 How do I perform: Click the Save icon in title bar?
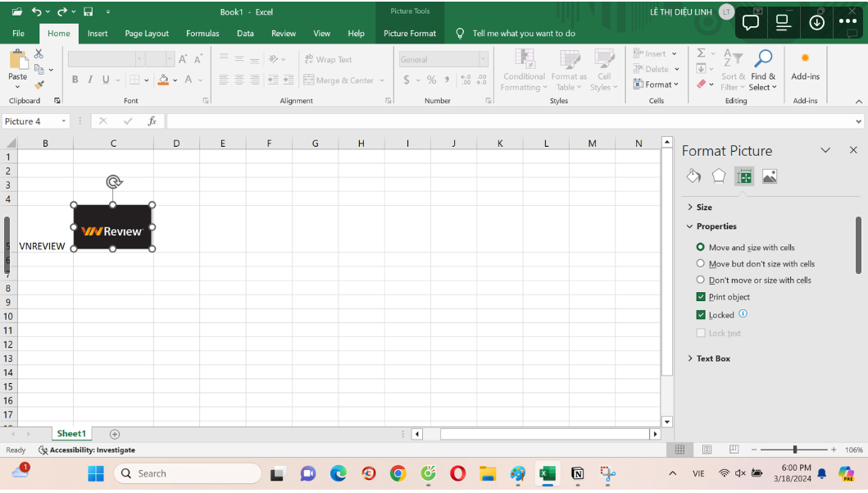88,11
